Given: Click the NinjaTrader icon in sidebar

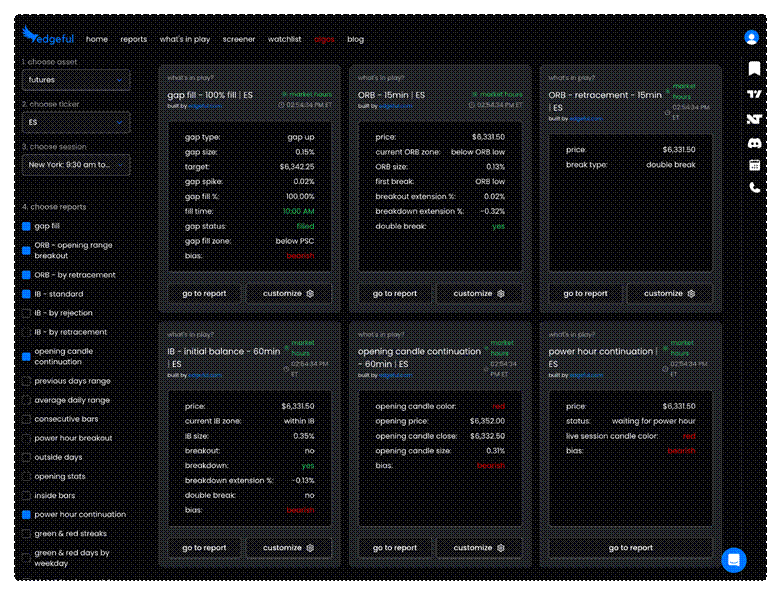Looking at the screenshot, I should (754, 119).
